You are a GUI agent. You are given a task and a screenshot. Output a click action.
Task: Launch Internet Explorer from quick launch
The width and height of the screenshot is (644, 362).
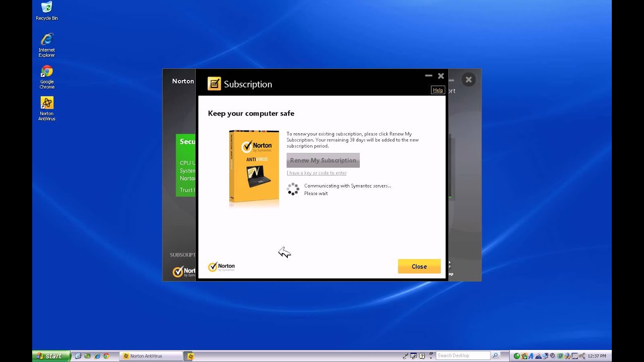point(98,356)
